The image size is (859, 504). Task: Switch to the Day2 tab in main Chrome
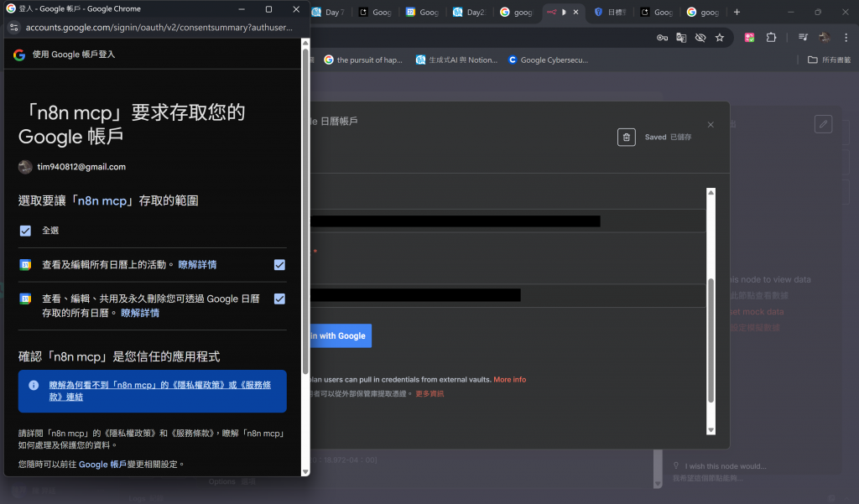pos(470,12)
